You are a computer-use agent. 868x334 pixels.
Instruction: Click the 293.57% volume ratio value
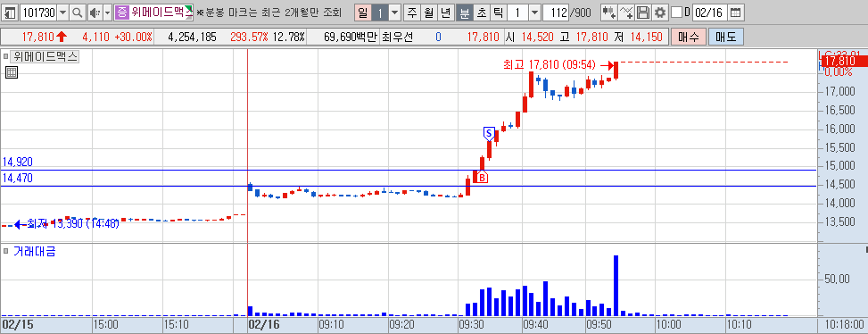pyautogui.click(x=249, y=38)
